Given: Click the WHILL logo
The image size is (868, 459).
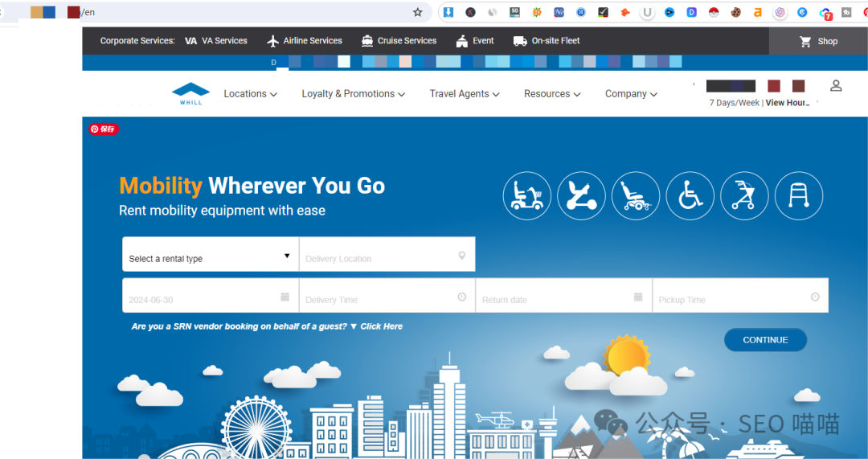Looking at the screenshot, I should pos(190,93).
